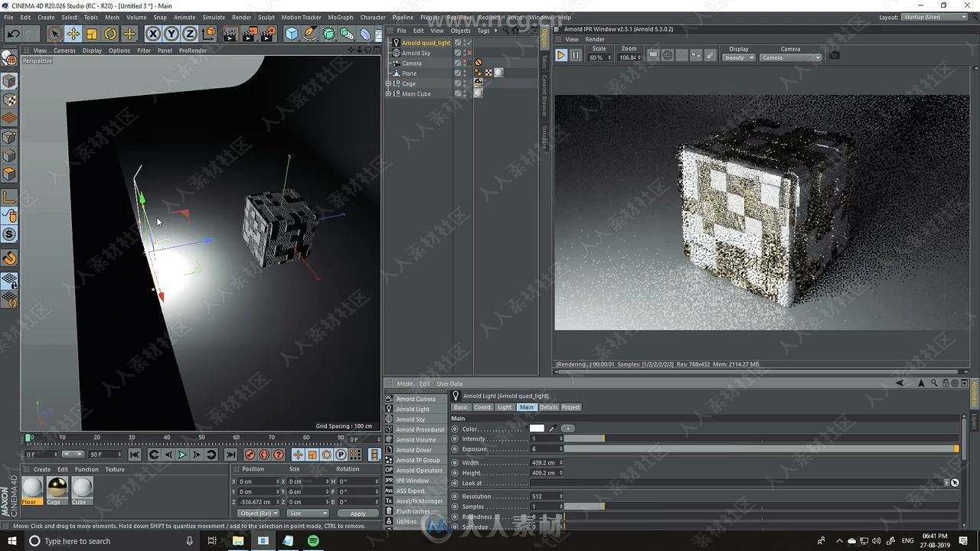
Task: Toggle Z axis lock
Action: coord(189,34)
